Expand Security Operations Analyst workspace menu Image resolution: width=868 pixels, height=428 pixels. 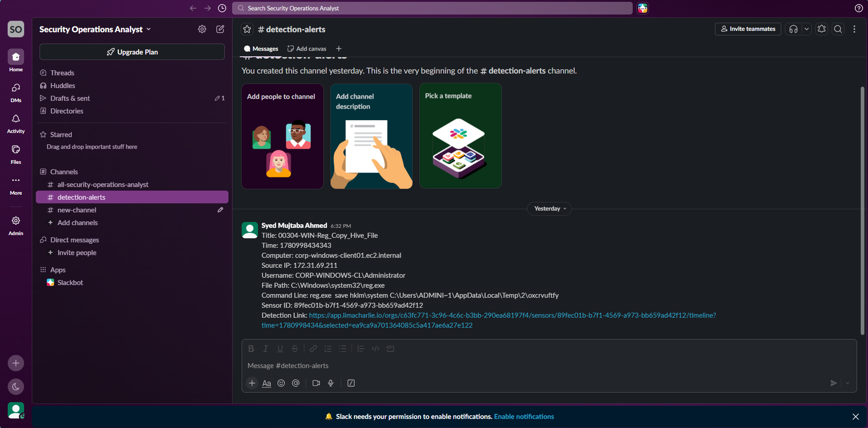tap(95, 30)
